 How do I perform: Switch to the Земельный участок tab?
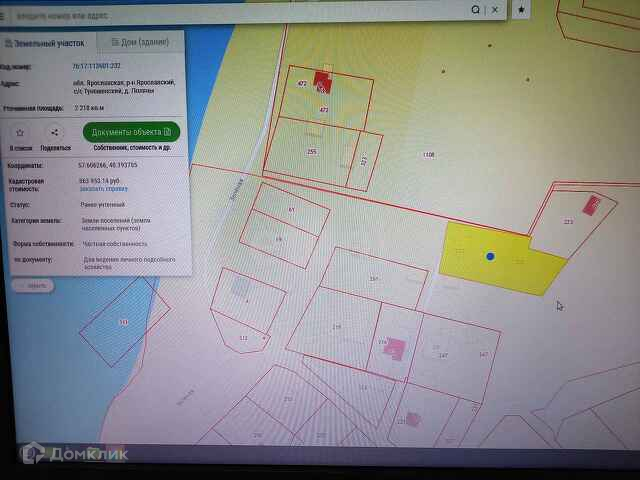[x=46, y=43]
